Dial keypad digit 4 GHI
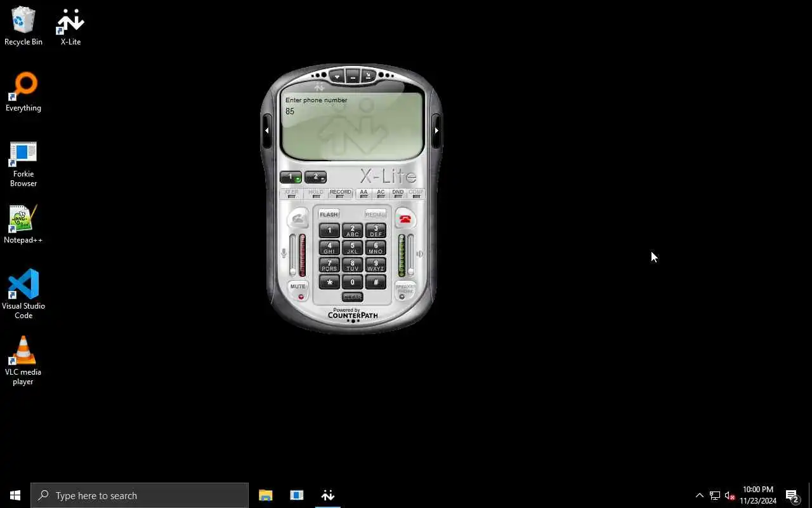Viewport: 812px width, 508px height. click(329, 248)
